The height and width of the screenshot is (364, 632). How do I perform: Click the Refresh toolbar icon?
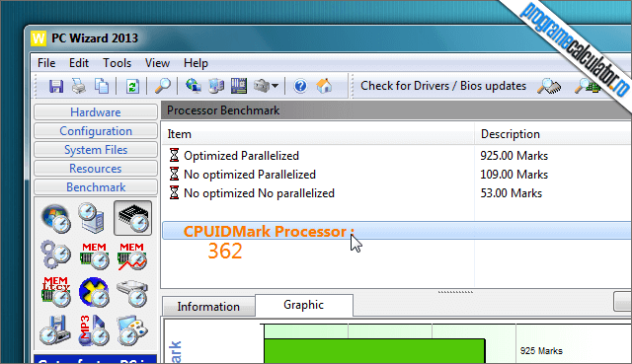pos(132,86)
